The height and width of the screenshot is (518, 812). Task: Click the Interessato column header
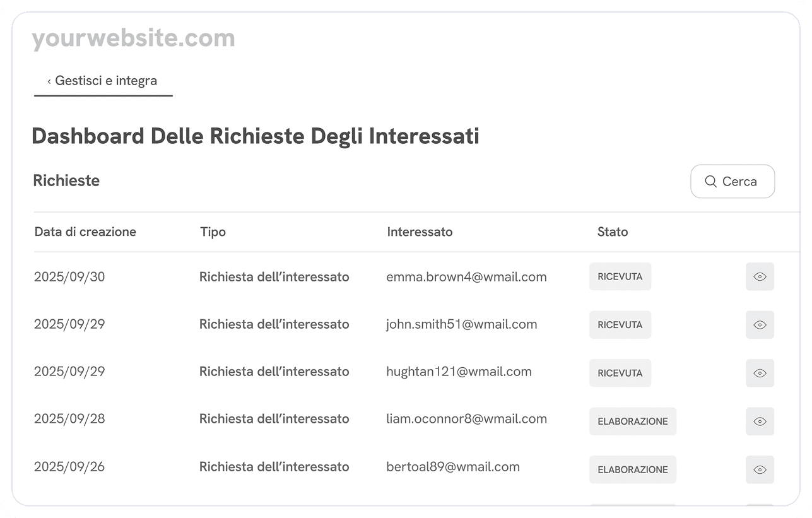(x=420, y=232)
